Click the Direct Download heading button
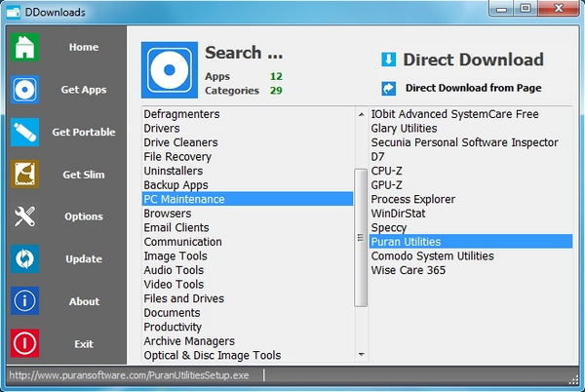Viewport: 585px width, 392px height. [x=473, y=59]
